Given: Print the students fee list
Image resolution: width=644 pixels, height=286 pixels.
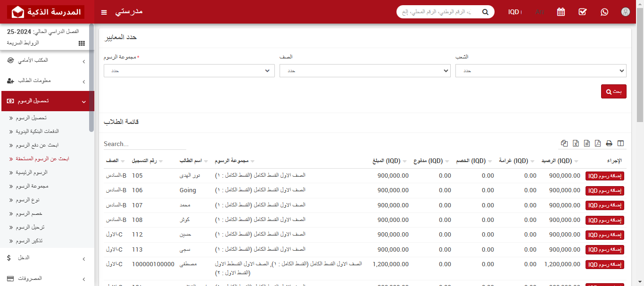Looking at the screenshot, I should point(609,143).
